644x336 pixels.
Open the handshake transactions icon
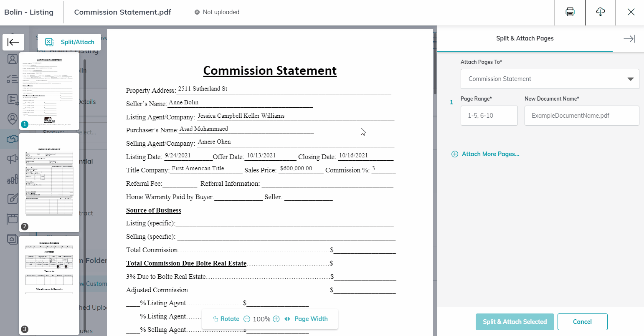[13, 139]
